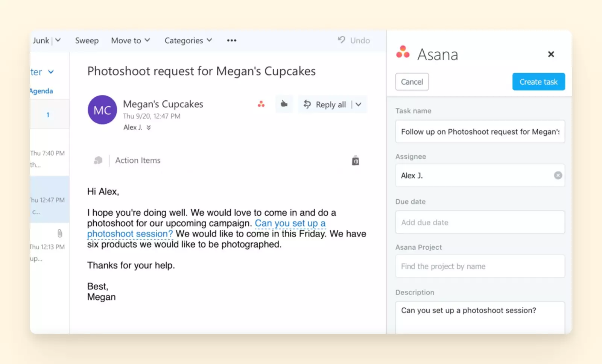The width and height of the screenshot is (602, 364).
Task: Click the MC sender avatar
Action: (102, 110)
